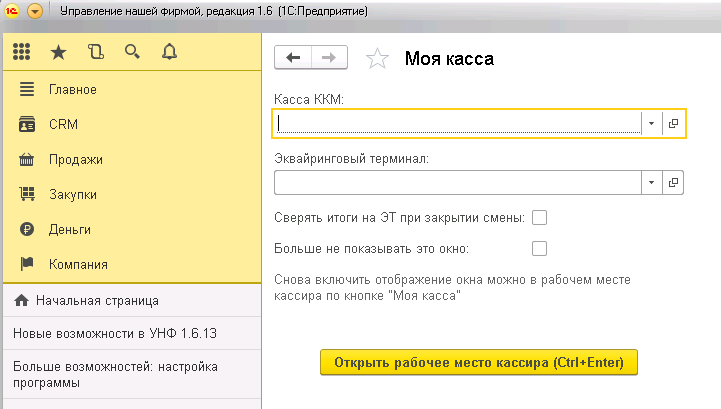Open Favorites star in the tools panel
This screenshot has width=721, height=409.
point(58,52)
